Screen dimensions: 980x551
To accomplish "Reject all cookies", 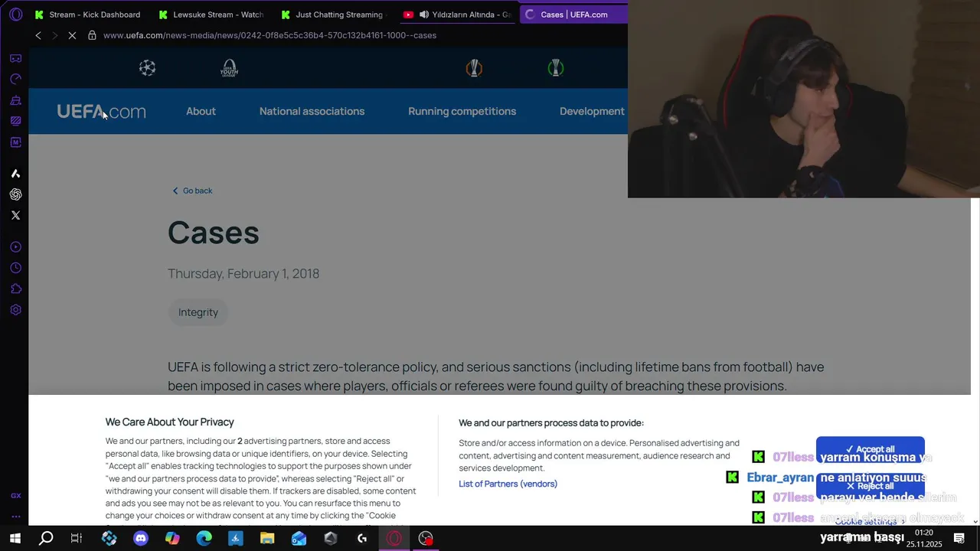I will (870, 486).
